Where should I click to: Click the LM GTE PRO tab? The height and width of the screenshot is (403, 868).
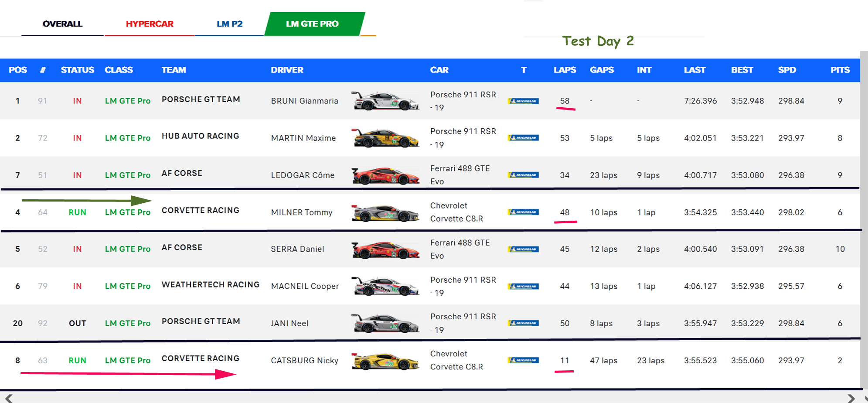tap(312, 24)
